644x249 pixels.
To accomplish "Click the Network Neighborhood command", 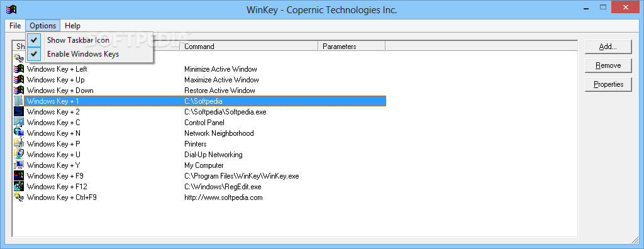I will coord(219,133).
